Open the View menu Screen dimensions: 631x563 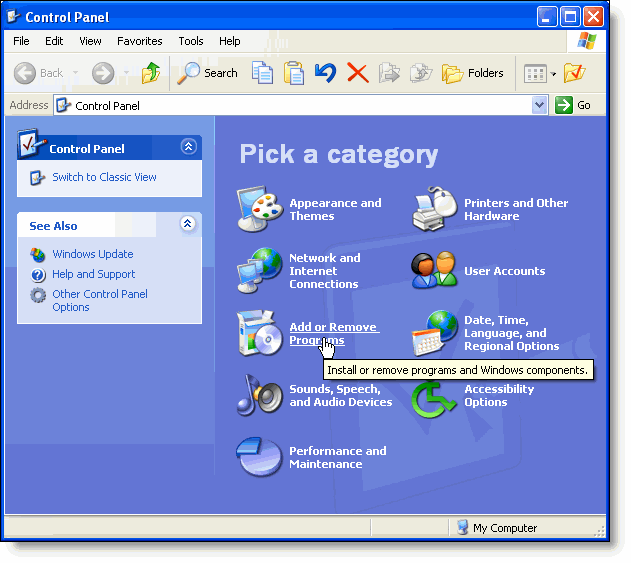(90, 41)
